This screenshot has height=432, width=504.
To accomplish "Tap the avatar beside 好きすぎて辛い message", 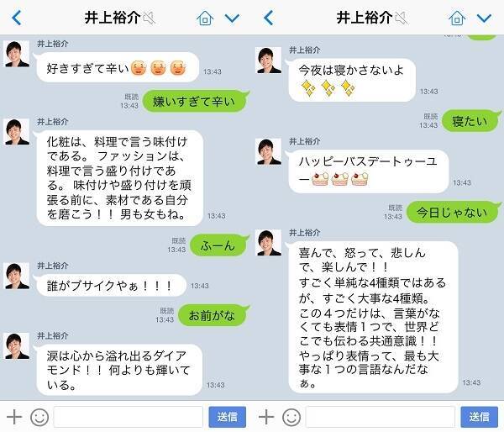I will (17, 54).
